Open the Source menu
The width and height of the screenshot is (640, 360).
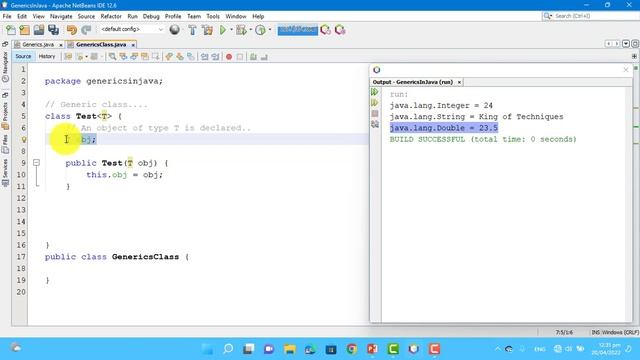coord(86,16)
